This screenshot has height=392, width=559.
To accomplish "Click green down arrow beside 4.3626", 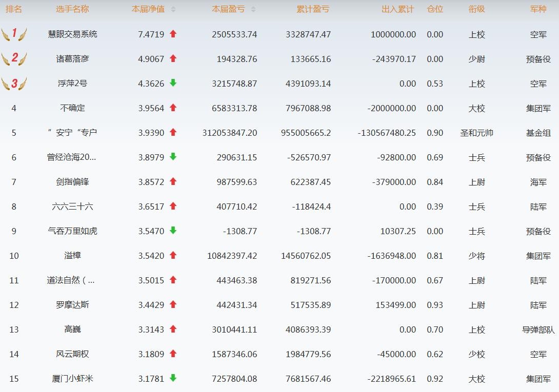I will (173, 83).
